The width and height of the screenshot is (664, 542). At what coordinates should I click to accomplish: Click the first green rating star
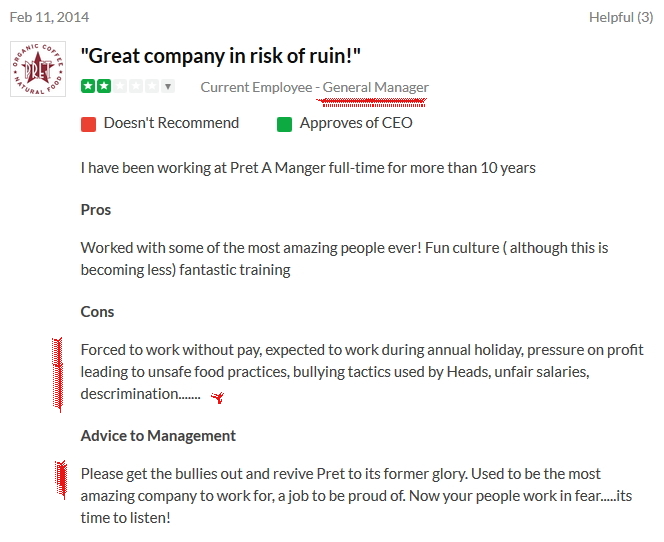click(88, 87)
